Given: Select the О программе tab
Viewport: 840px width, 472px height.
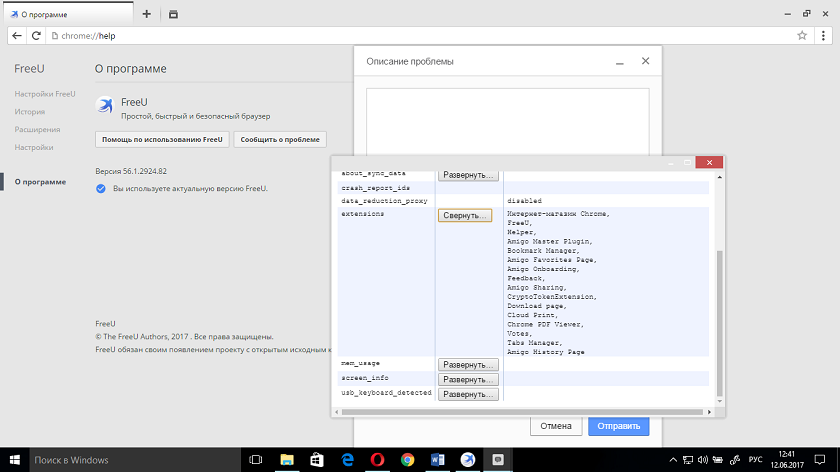Looking at the screenshot, I should (47, 15).
